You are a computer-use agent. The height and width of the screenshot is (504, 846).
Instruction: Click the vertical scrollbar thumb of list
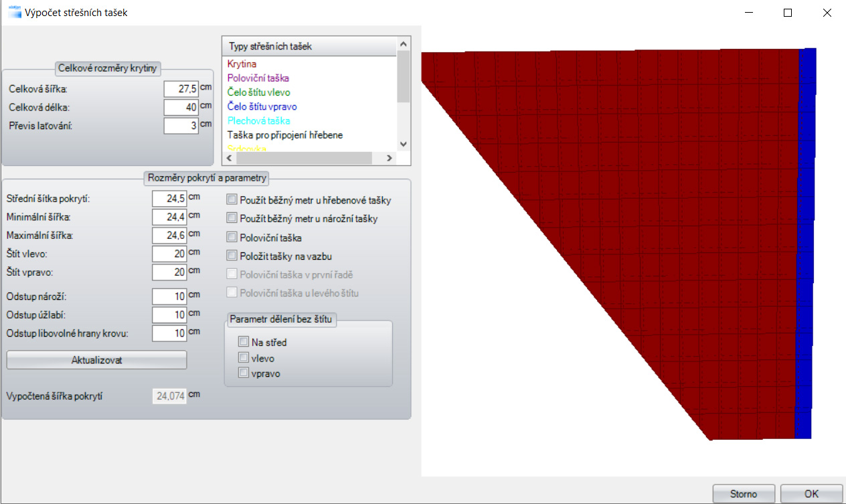pyautogui.click(x=403, y=76)
